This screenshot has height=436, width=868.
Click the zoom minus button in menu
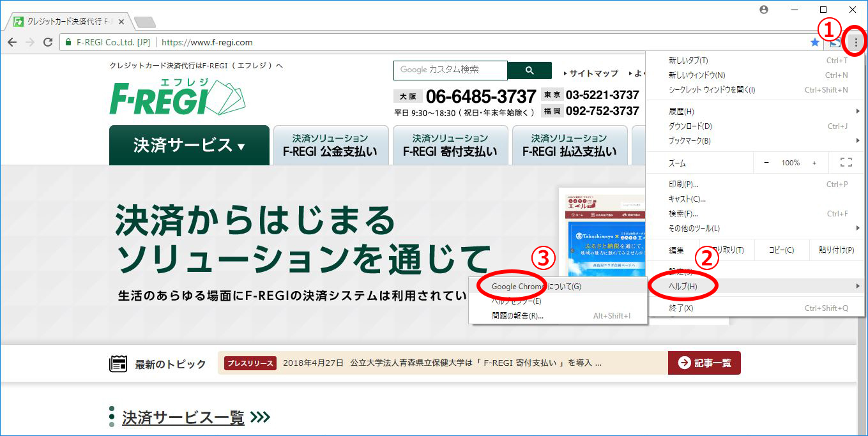click(x=766, y=163)
